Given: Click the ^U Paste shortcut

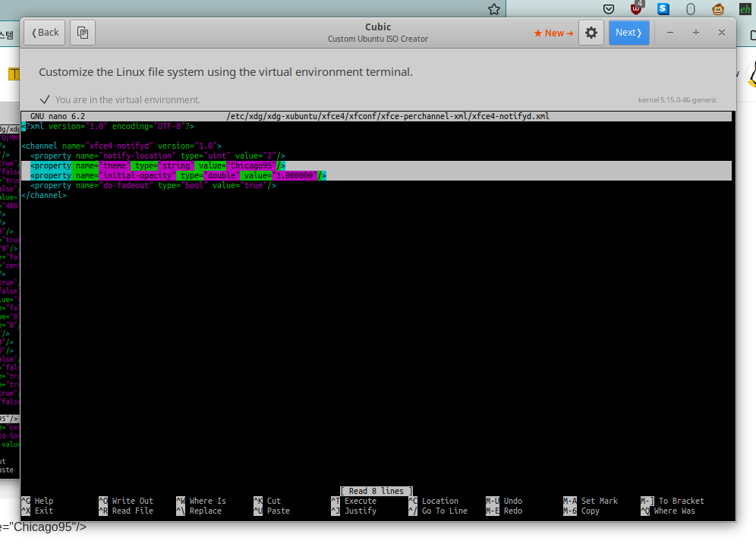Looking at the screenshot, I should tap(272, 511).
